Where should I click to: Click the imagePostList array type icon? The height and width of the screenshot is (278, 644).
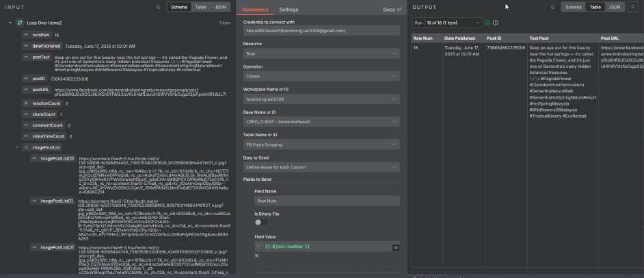tap(26, 147)
